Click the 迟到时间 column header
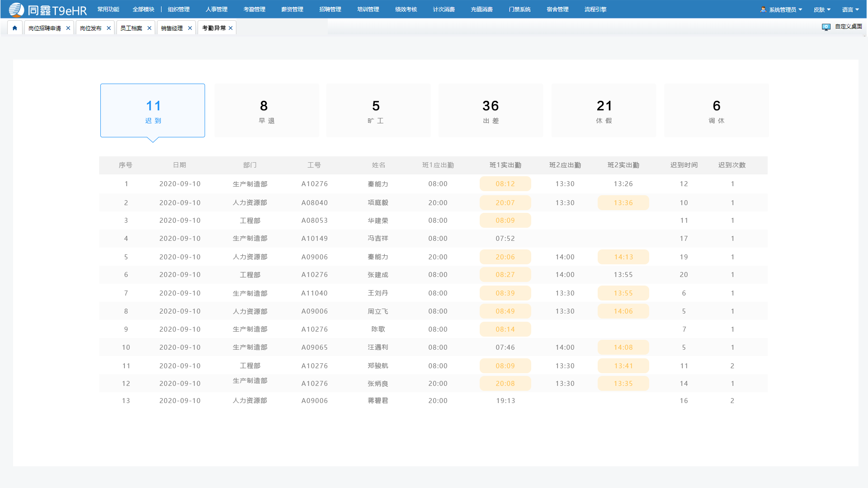868x488 pixels. coord(684,165)
